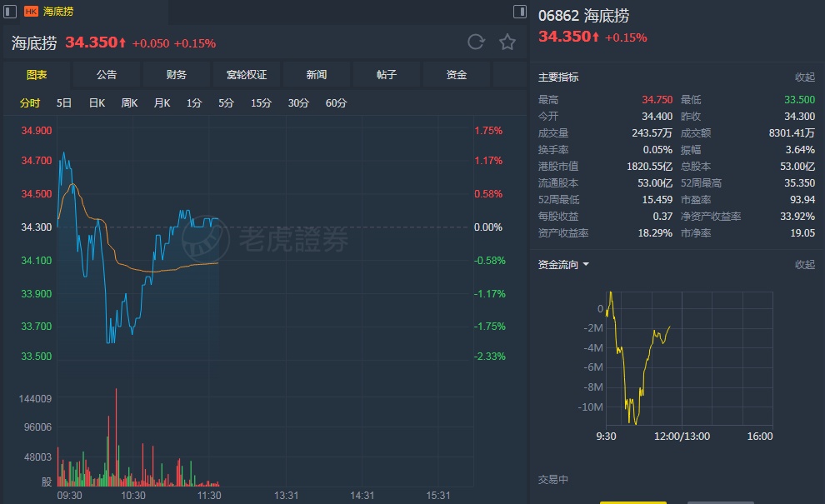Open the 财务 tab
This screenshot has width=825, height=504.
177,75
